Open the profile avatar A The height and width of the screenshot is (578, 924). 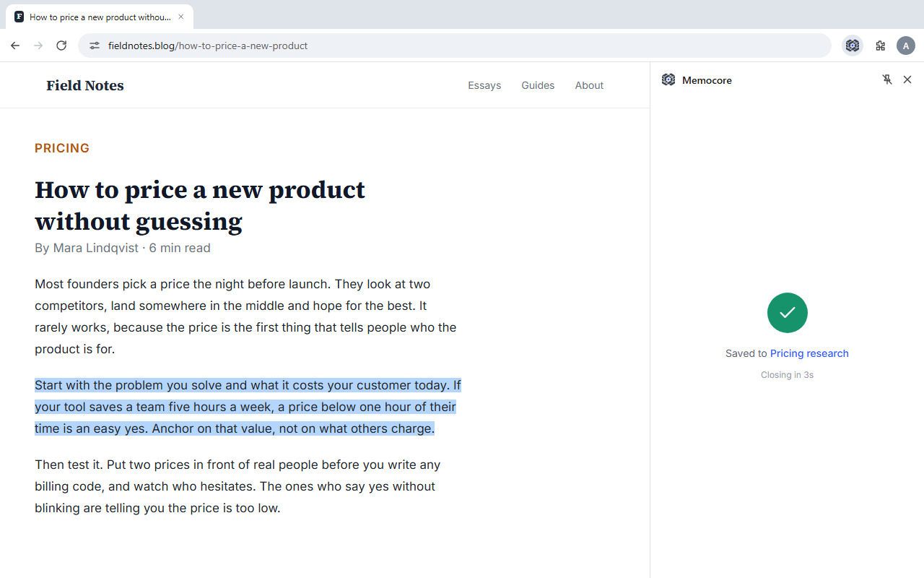point(906,46)
